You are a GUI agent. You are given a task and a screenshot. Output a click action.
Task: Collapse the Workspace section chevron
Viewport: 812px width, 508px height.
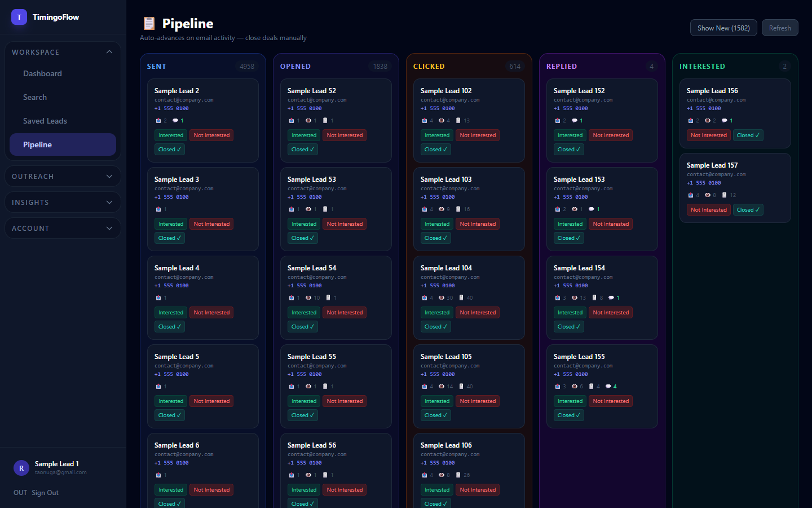point(109,52)
